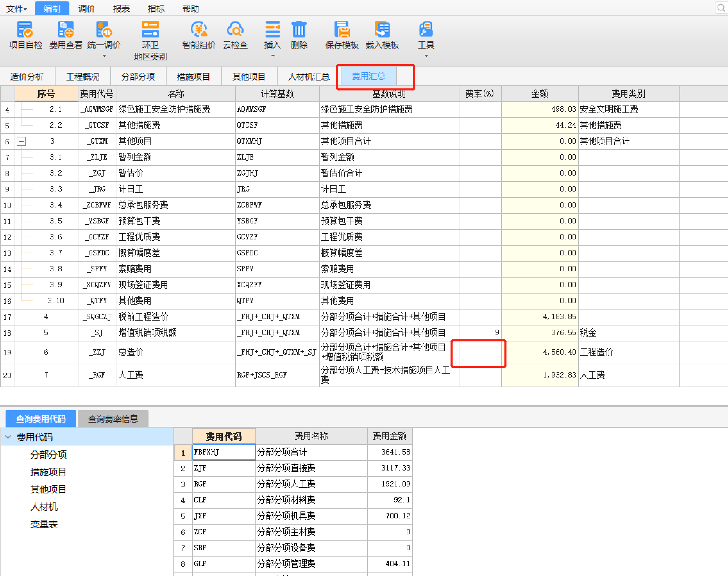Switch to 人材机汇总 tab
Screen dimensions: 728x576
[308, 76]
